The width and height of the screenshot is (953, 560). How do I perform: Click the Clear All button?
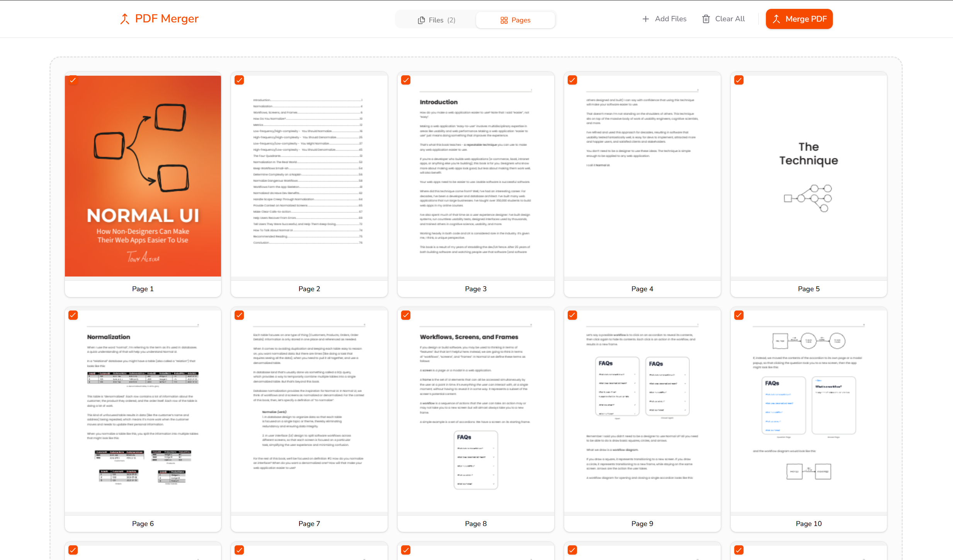[x=723, y=19]
